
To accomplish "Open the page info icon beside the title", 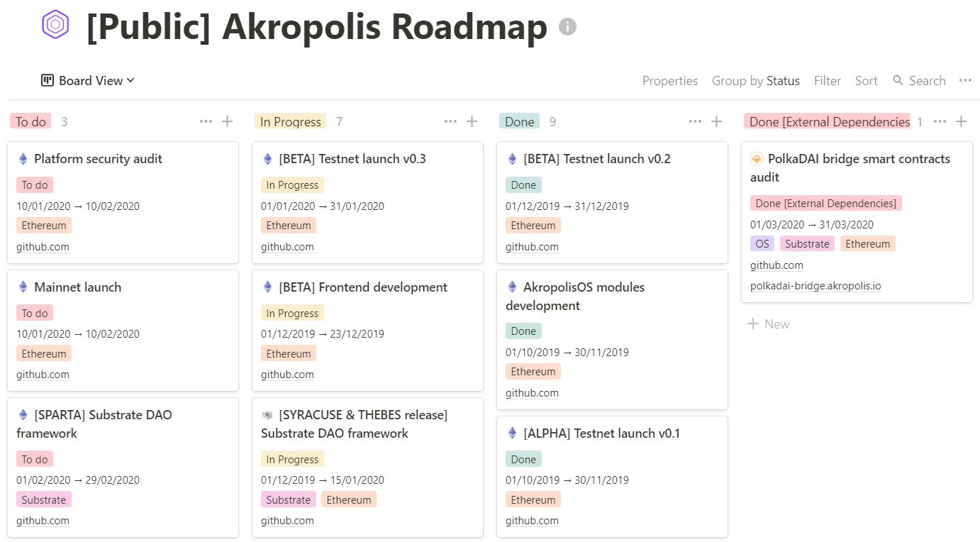I will [x=567, y=27].
